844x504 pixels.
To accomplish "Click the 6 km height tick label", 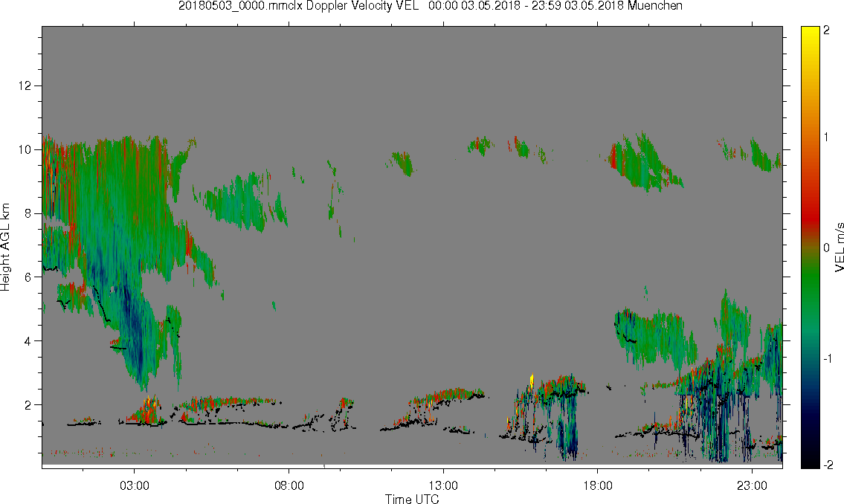I will point(28,277).
